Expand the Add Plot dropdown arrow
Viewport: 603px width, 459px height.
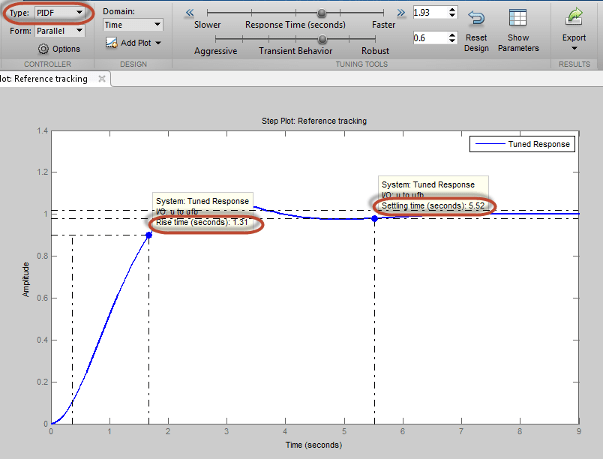coord(158,43)
